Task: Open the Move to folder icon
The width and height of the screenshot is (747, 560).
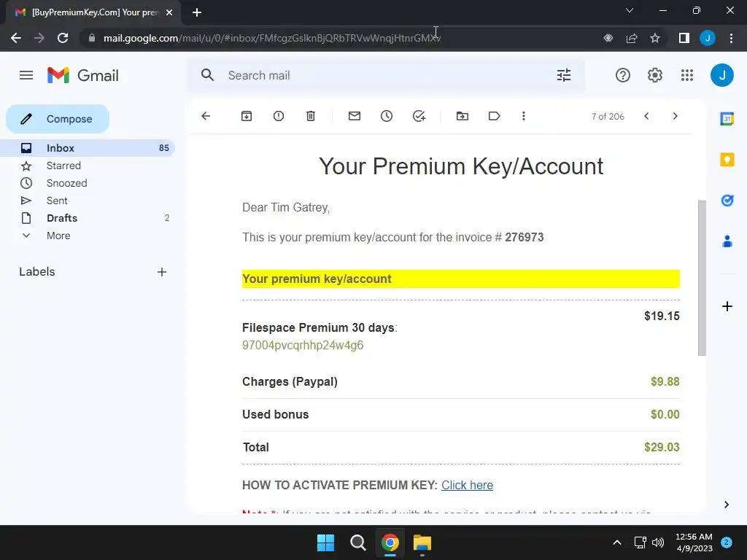Action: click(x=462, y=116)
